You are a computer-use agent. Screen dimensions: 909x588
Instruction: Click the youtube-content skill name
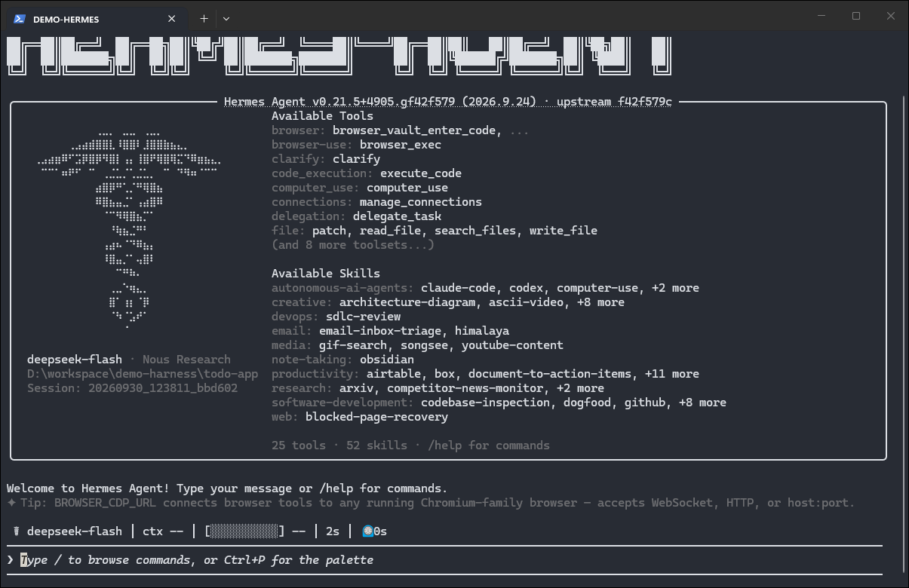point(512,345)
